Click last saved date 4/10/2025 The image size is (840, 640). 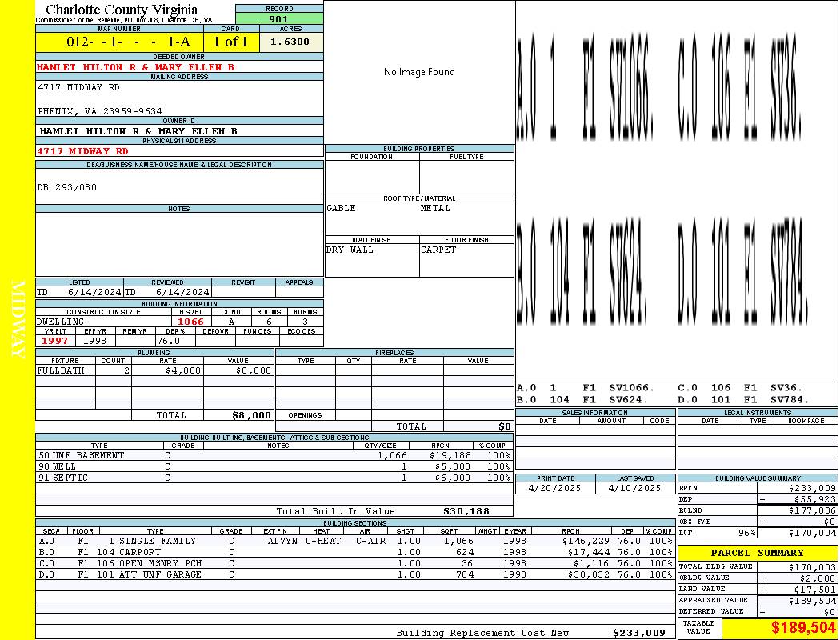point(635,489)
